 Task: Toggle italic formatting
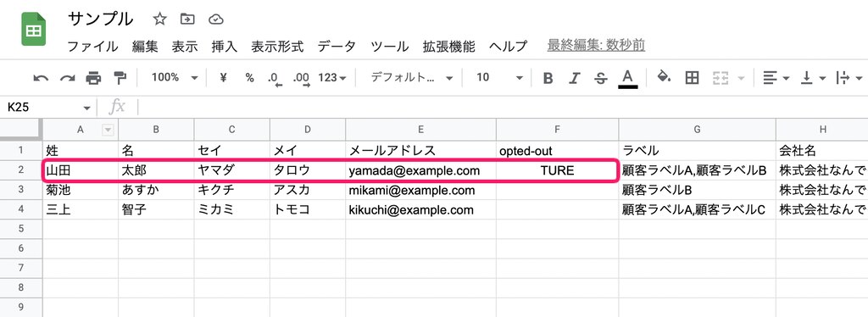pos(575,78)
